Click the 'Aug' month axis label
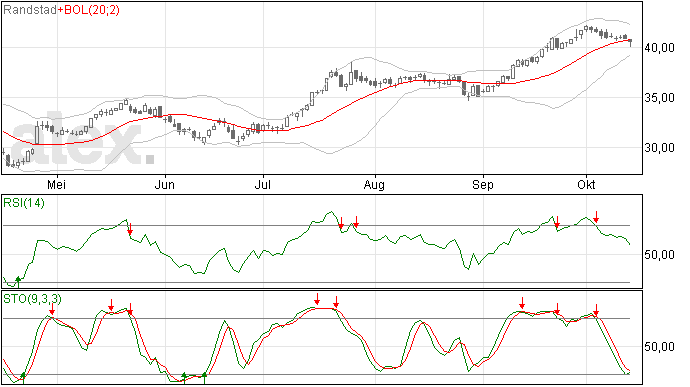Image resolution: width=690 pixels, height=387 pixels. pos(374,185)
